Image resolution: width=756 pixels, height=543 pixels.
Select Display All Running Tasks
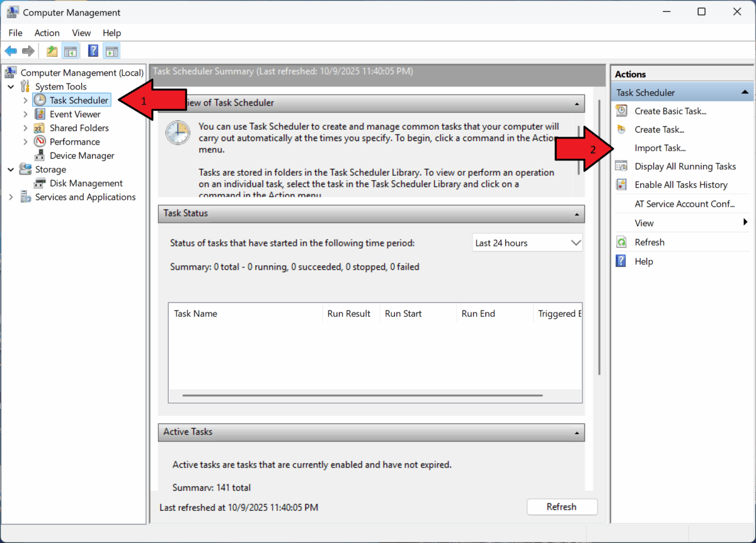click(685, 166)
